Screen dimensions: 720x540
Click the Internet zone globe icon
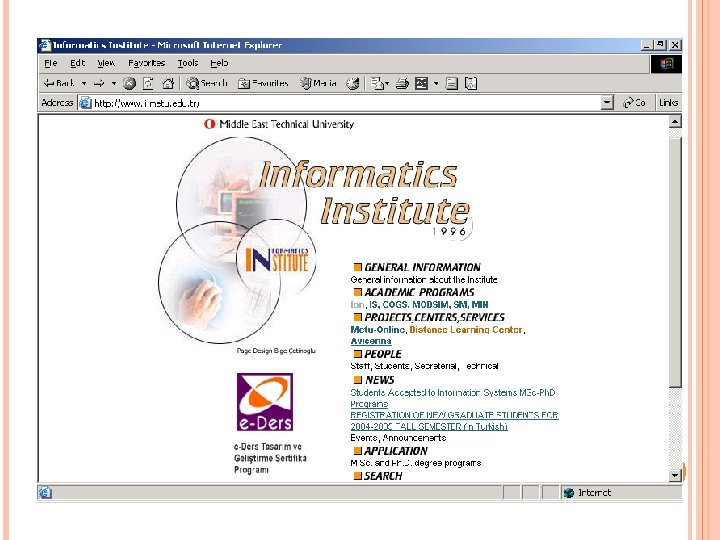[569, 493]
